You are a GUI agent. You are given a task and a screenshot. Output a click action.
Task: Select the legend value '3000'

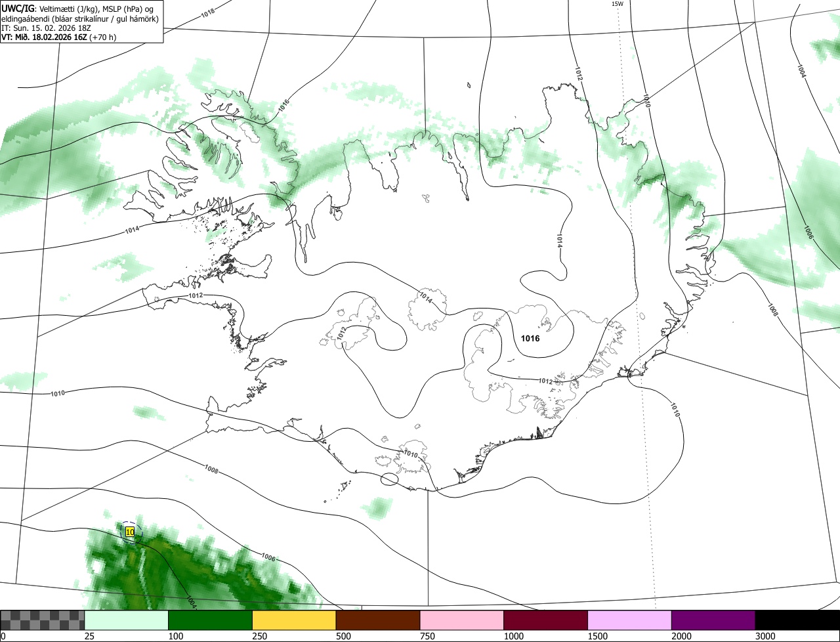point(765,636)
